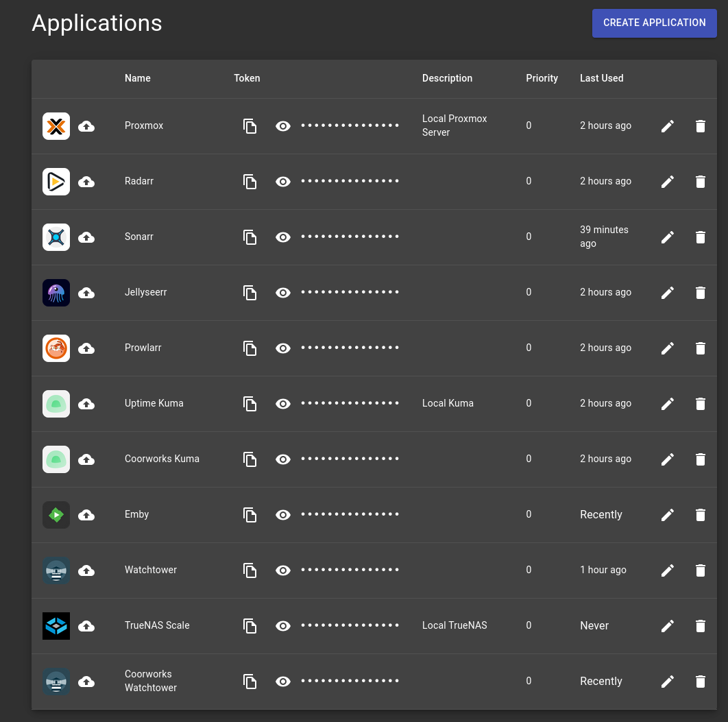The image size is (728, 722).
Task: Upload a new image for Proxmox
Action: pyautogui.click(x=86, y=126)
